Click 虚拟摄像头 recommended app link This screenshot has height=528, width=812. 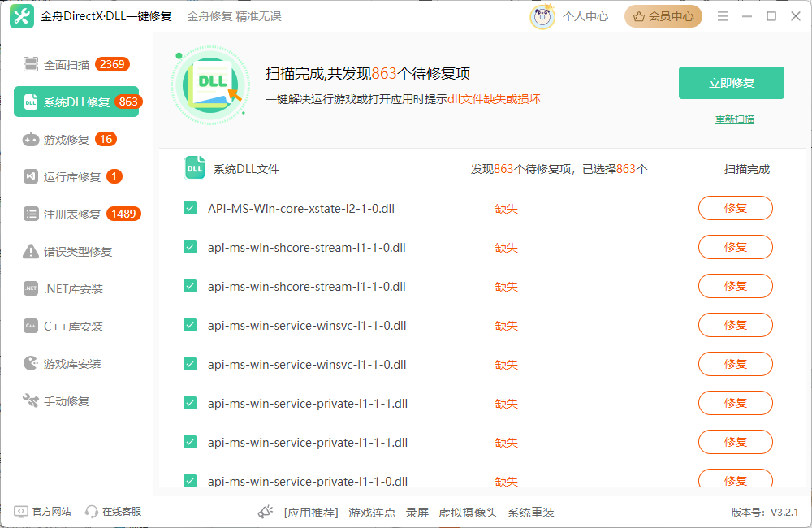coord(468,513)
